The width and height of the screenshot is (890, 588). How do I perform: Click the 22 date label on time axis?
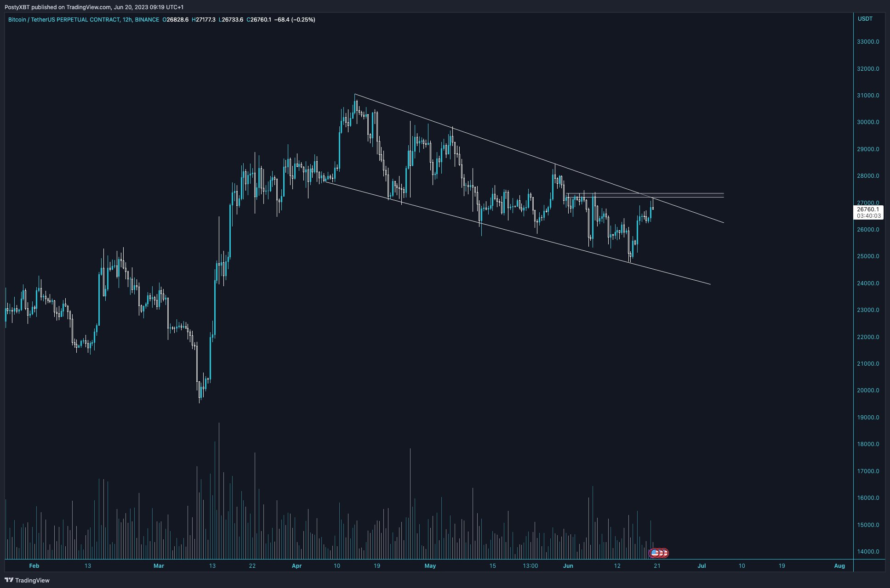pos(252,566)
